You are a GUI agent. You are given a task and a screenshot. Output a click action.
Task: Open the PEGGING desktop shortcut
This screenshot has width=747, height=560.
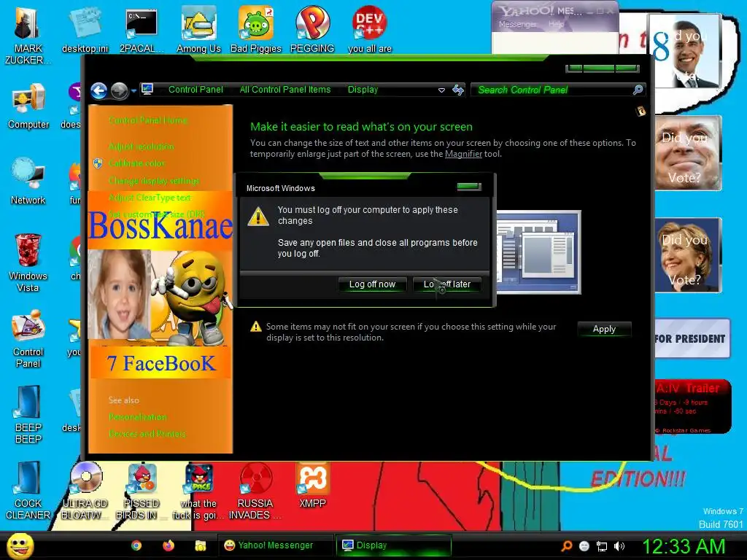312,29
